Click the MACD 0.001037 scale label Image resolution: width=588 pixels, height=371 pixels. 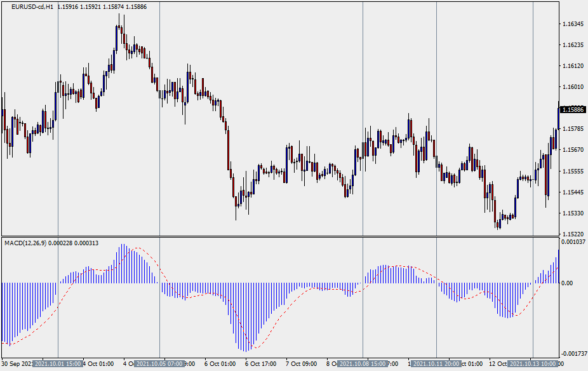(573, 242)
